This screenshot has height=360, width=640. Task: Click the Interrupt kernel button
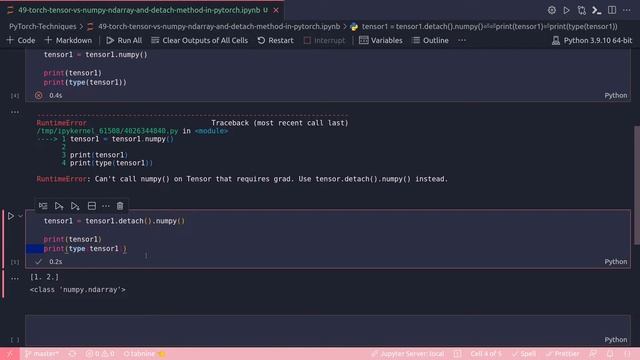[x=324, y=40]
